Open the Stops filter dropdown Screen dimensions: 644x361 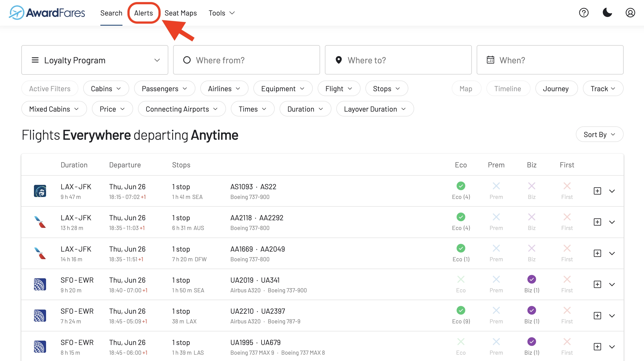click(x=386, y=89)
